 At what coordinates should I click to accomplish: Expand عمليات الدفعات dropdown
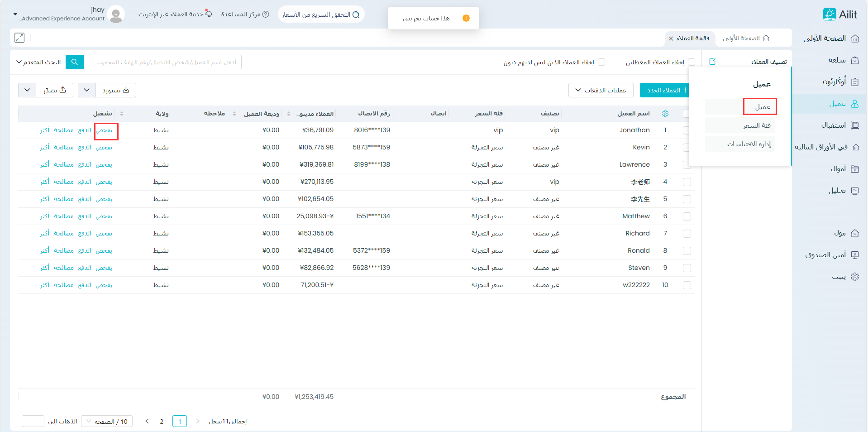pos(601,90)
